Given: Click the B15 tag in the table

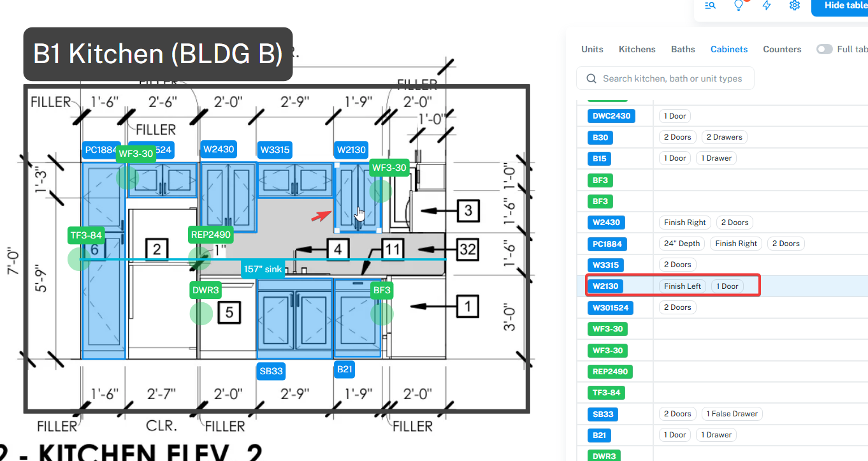Looking at the screenshot, I should 599,158.
